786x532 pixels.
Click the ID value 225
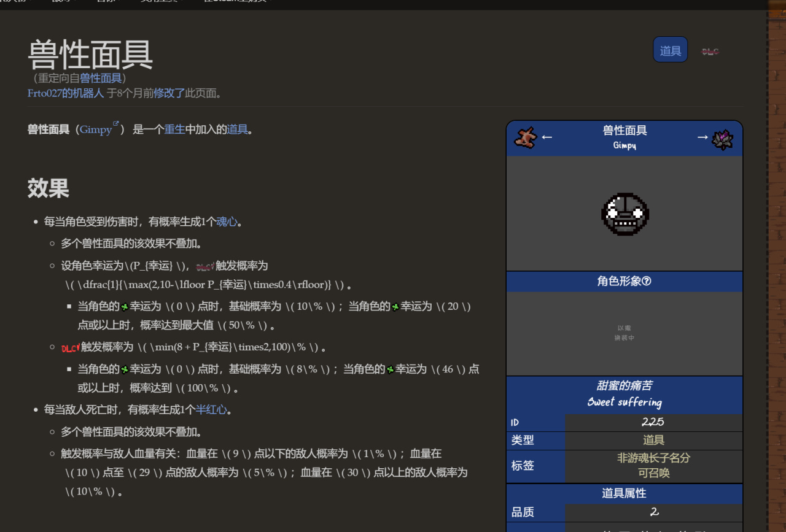click(x=653, y=422)
